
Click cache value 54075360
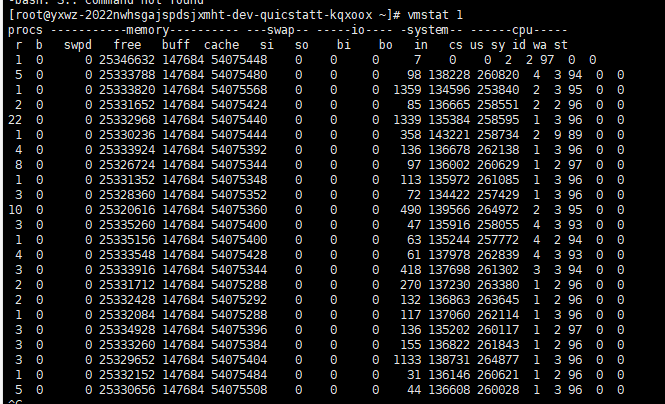tap(239, 210)
